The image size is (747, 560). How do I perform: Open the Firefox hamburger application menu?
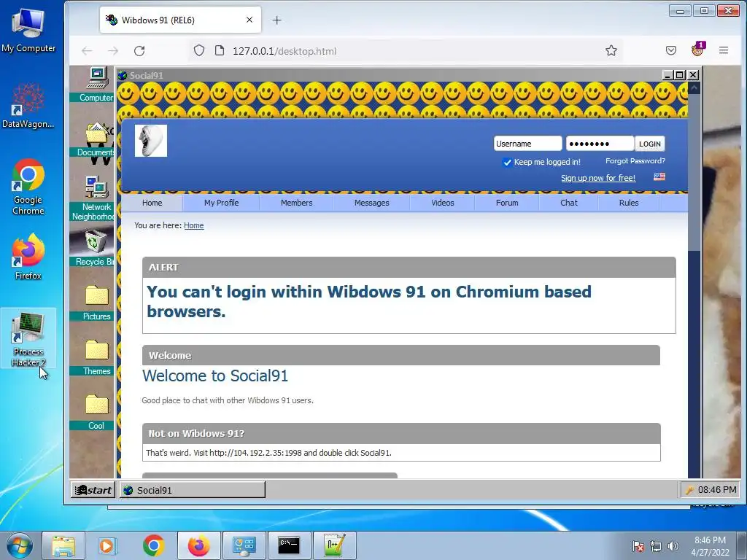(x=723, y=50)
